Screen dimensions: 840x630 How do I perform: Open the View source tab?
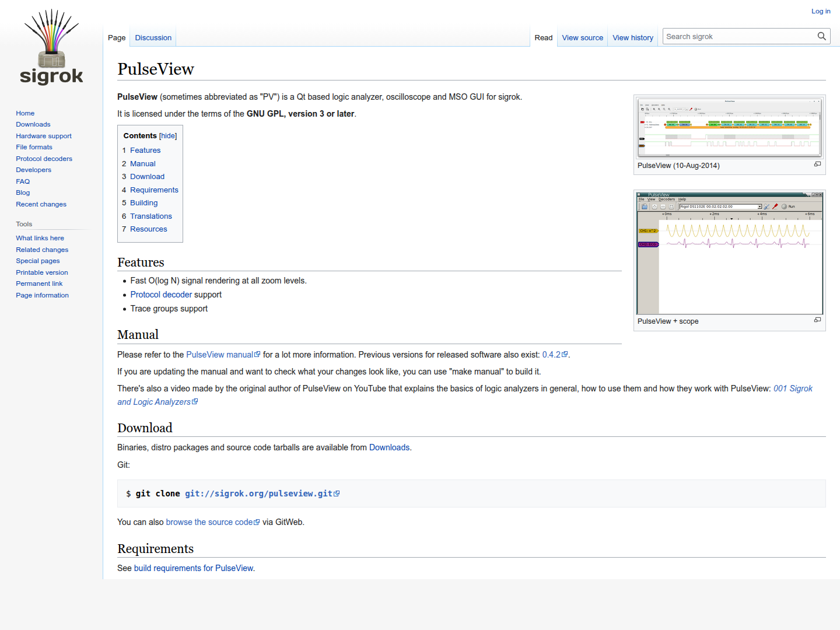tap(582, 37)
